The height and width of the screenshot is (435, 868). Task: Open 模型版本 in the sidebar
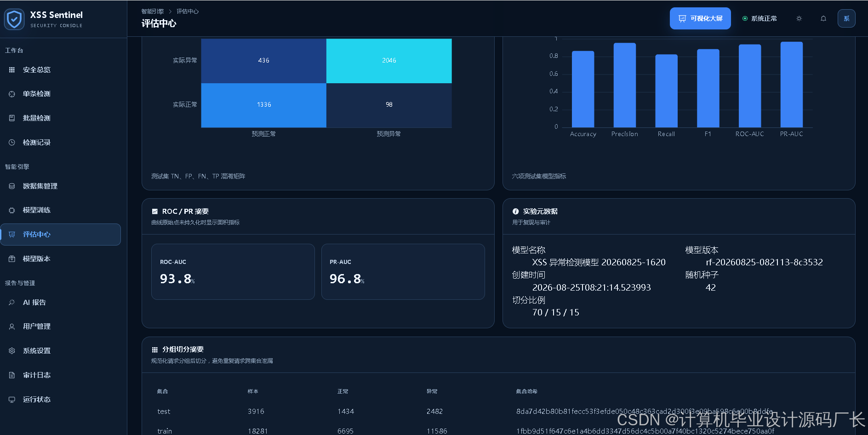pos(61,259)
